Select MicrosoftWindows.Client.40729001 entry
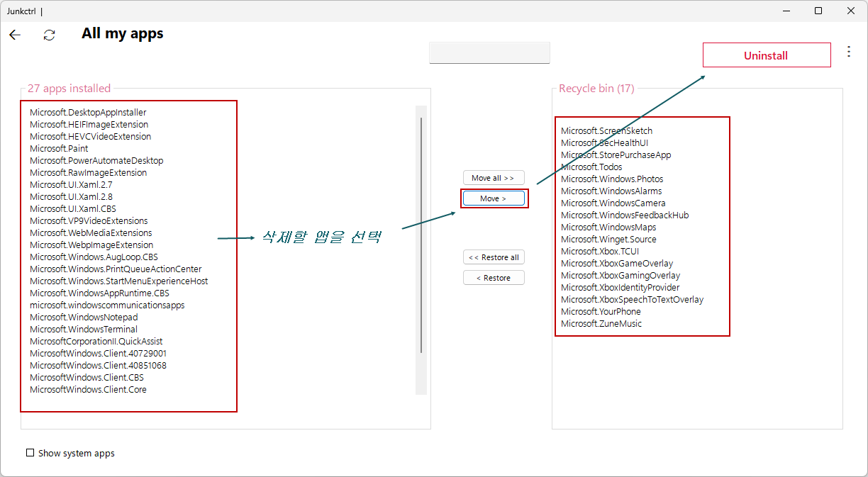868x477 pixels. click(99, 354)
